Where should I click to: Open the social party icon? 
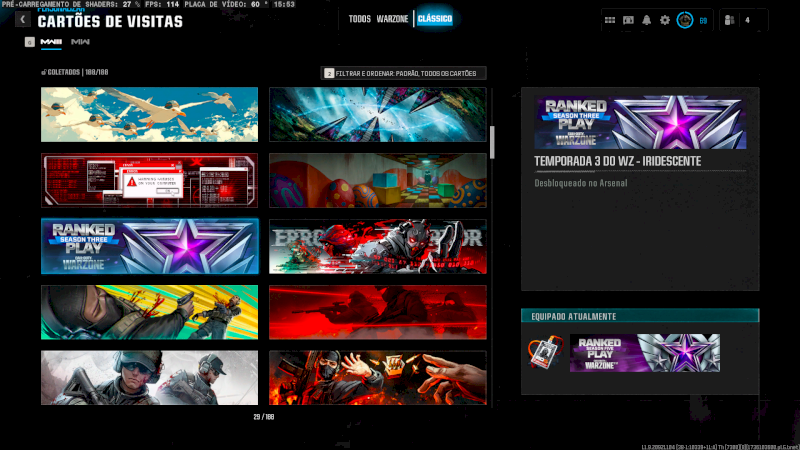point(730,20)
